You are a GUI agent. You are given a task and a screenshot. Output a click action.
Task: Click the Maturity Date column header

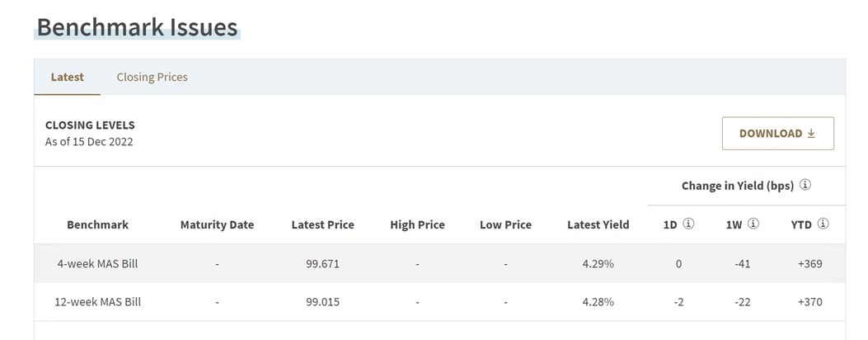[x=217, y=224]
